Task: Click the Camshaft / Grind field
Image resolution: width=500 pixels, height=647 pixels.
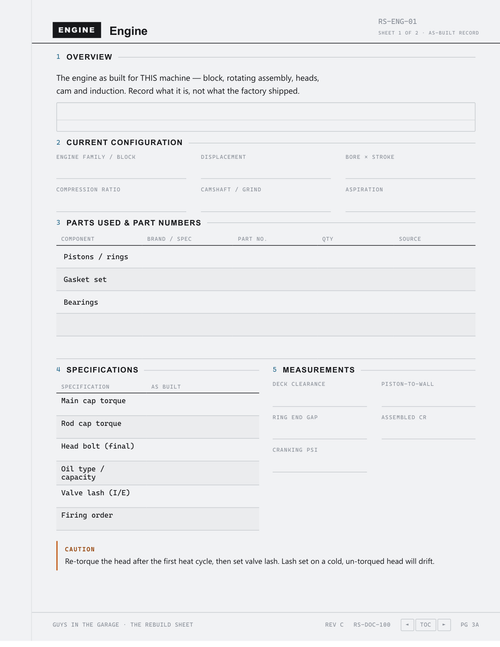Action: pos(266,203)
